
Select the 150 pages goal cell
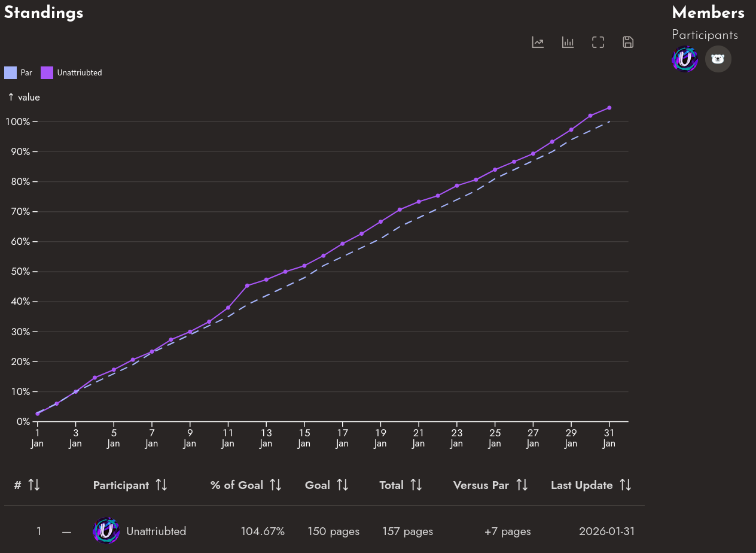click(x=334, y=531)
